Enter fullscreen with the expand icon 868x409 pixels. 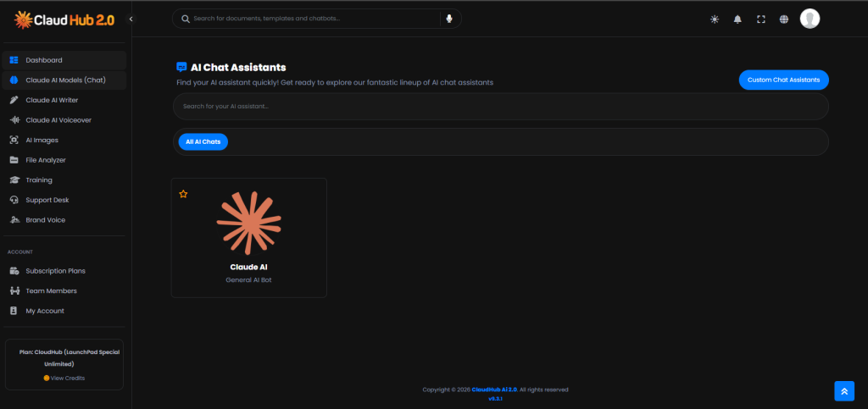tap(760, 19)
